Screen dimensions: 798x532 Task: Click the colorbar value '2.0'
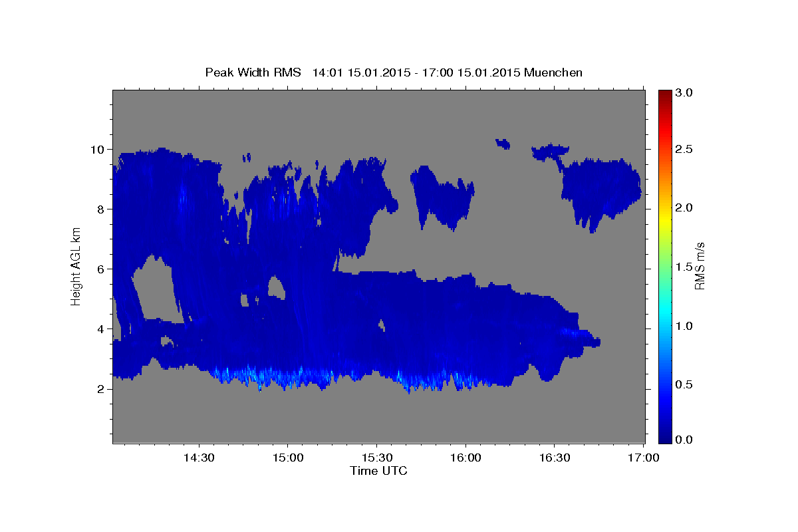coord(684,208)
